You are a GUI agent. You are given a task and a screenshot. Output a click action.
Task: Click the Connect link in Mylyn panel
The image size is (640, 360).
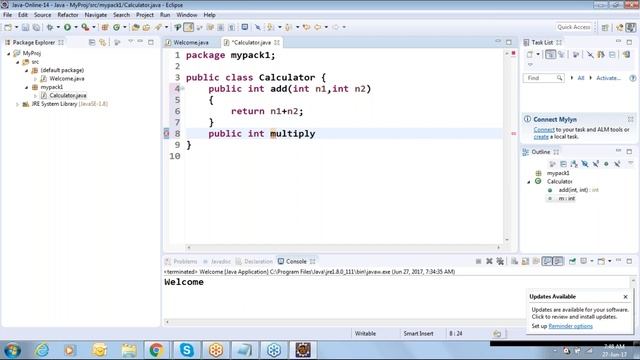coord(544,130)
